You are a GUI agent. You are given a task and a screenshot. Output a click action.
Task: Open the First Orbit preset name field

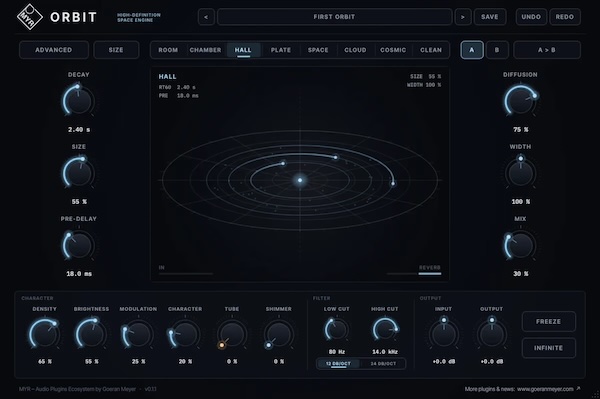334,17
